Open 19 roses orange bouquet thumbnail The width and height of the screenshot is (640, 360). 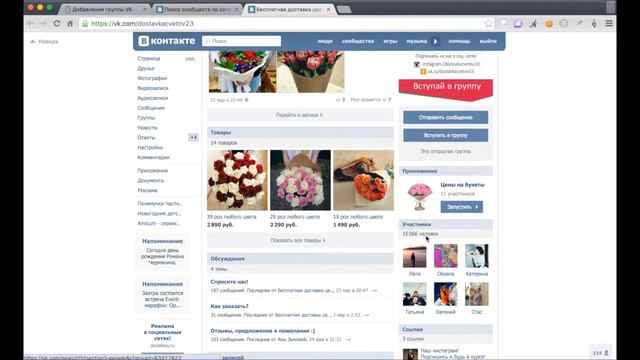363,180
